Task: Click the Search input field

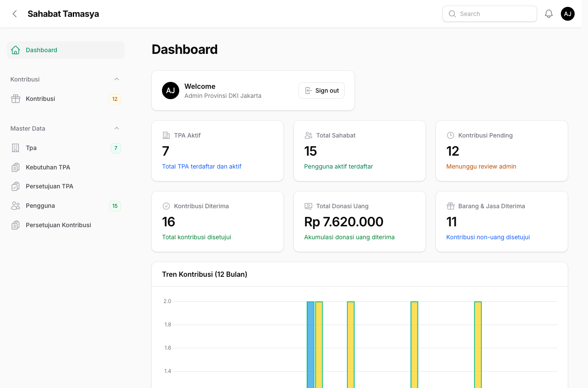Action: [x=490, y=14]
